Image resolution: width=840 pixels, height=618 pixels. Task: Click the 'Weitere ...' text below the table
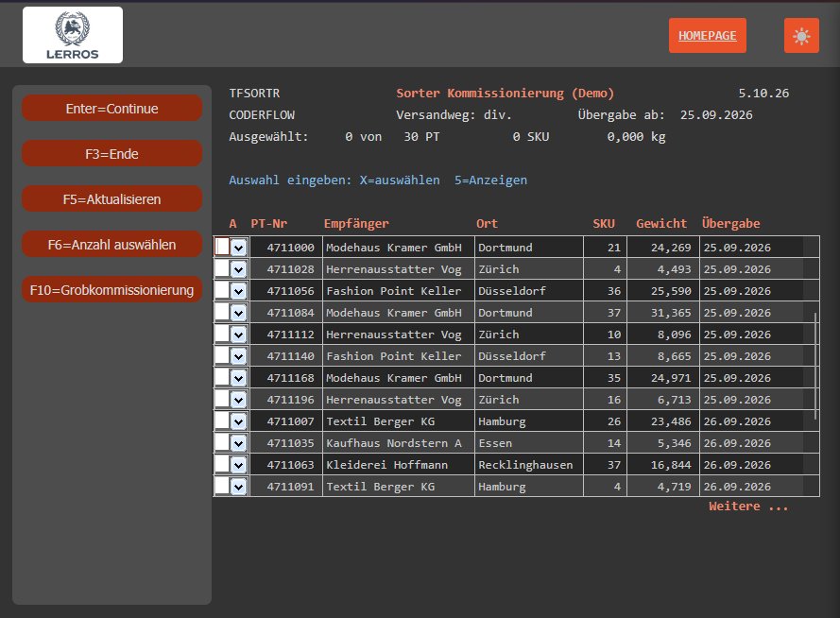(748, 506)
